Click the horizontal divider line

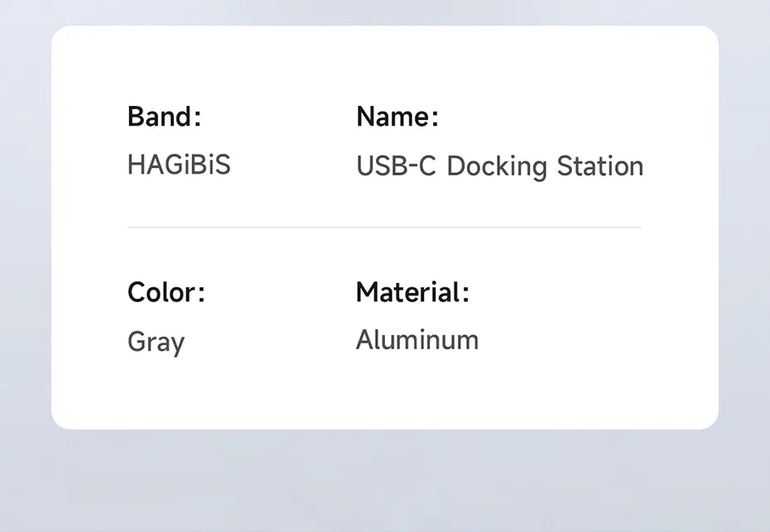pyautogui.click(x=384, y=227)
